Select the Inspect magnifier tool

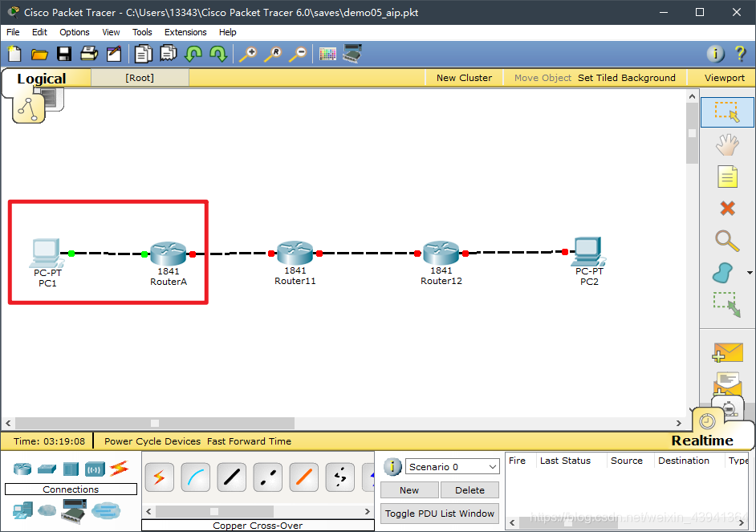pyautogui.click(x=727, y=241)
